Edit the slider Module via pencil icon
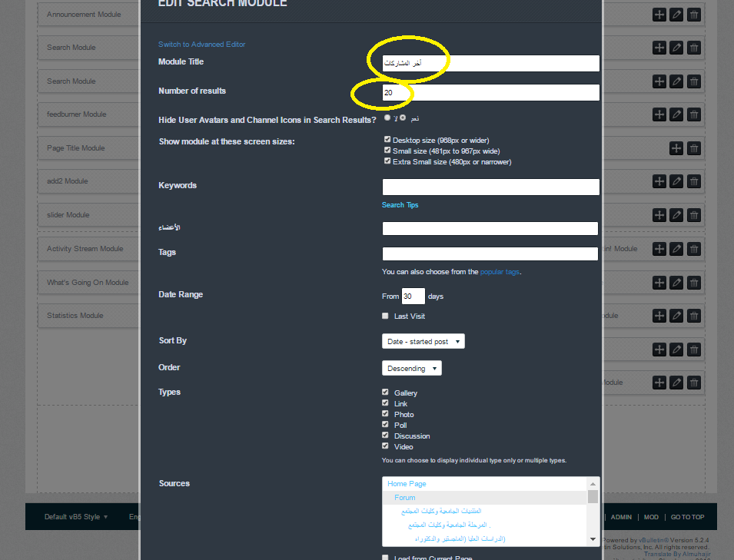The image size is (734, 560). (x=676, y=215)
